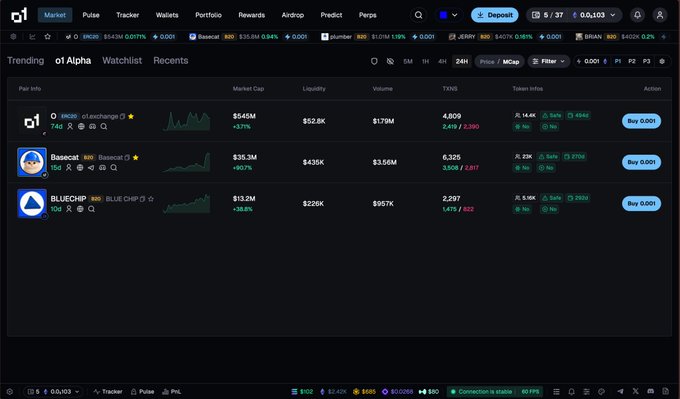
Task: Select the P1 preset
Action: click(618, 61)
